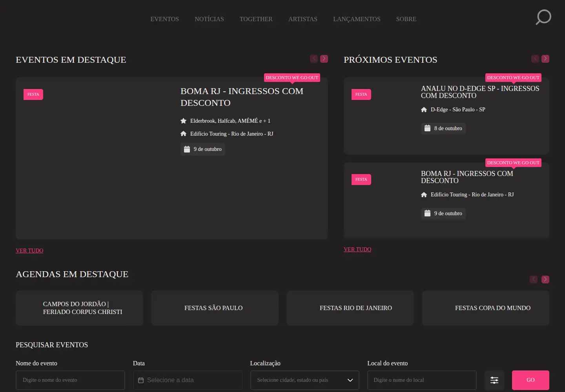The height and width of the screenshot is (392, 565).
Task: Click star icon beside Elderbrook lineup
Action: tap(183, 121)
